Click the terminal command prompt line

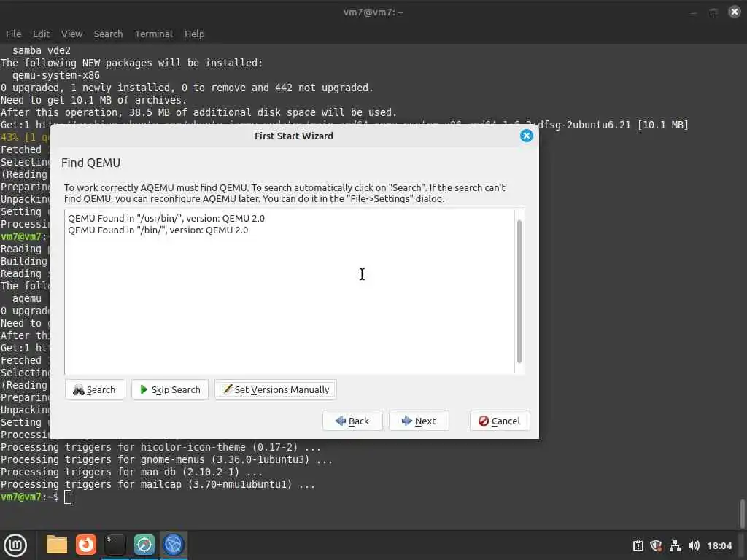pyautogui.click(x=36, y=497)
